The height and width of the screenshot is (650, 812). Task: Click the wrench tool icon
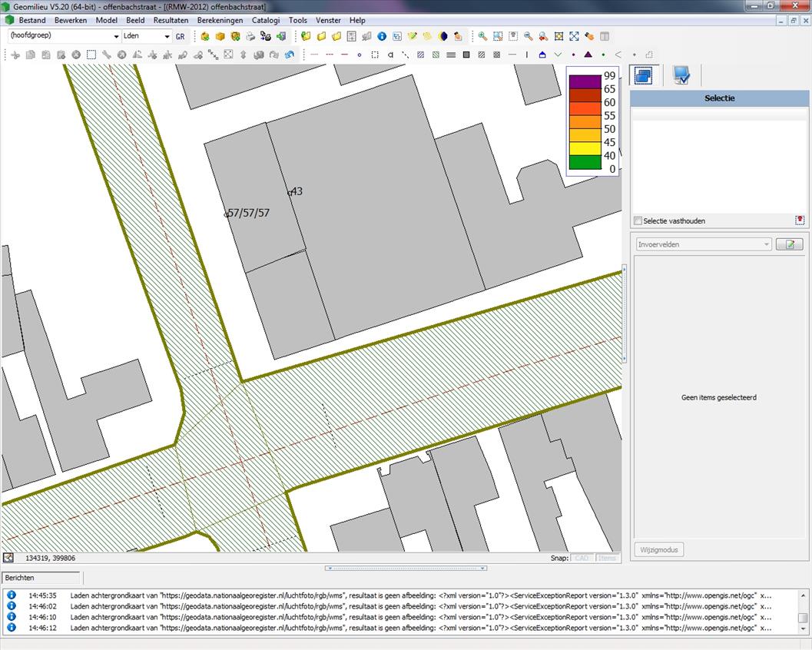(x=107, y=55)
